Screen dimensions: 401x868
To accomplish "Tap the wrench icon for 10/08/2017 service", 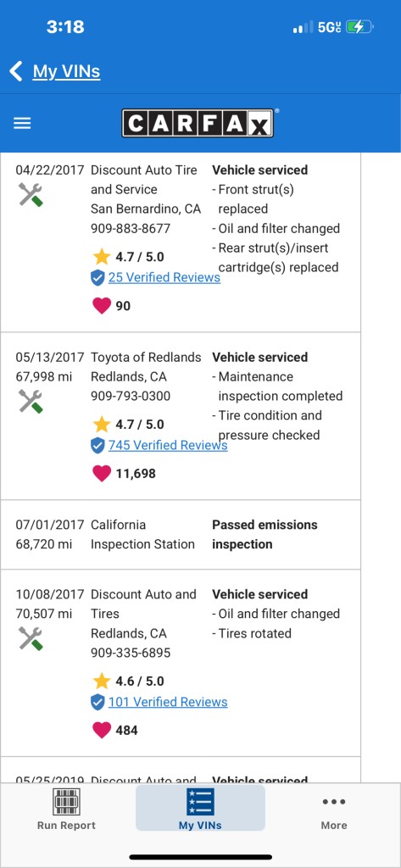I will [31, 637].
